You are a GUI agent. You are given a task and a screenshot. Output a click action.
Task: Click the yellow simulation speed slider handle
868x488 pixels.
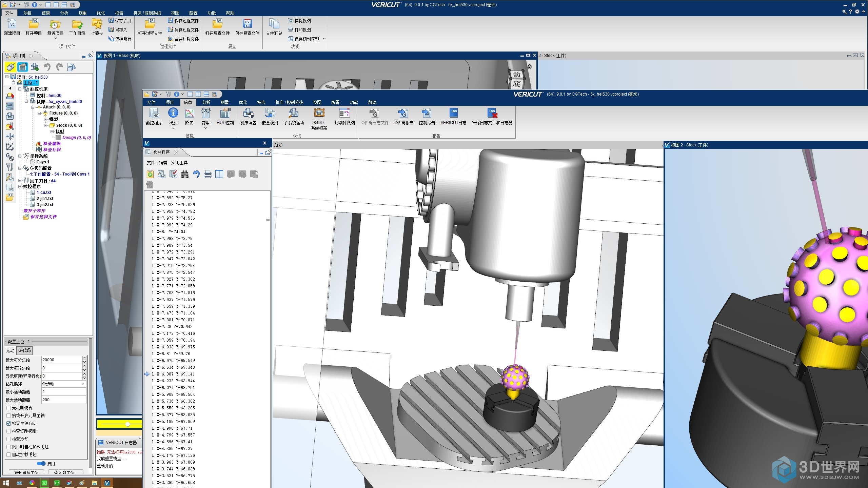(x=127, y=424)
